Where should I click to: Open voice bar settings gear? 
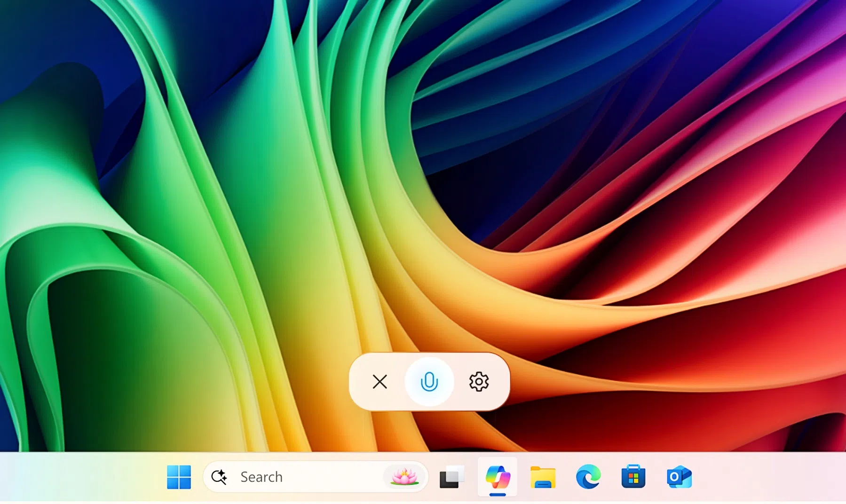coord(479,381)
